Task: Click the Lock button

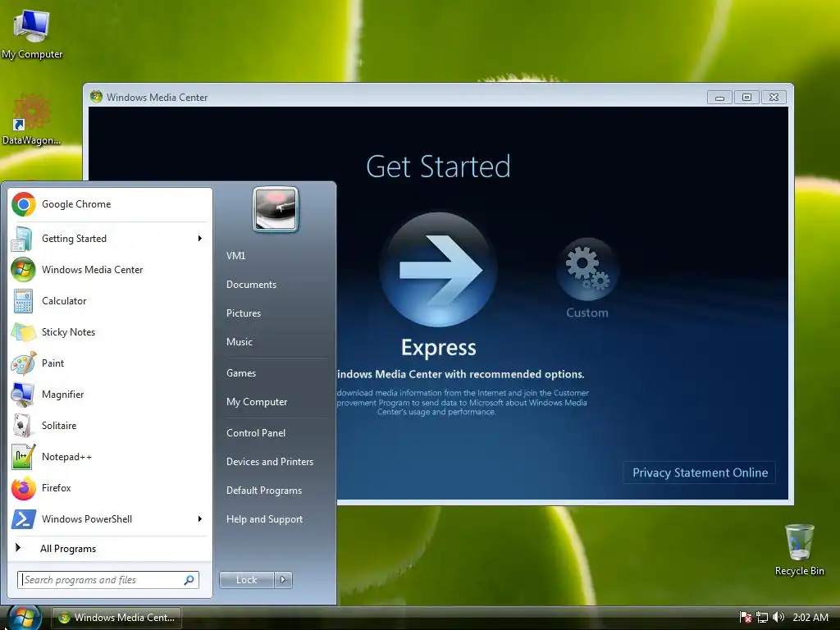Action: tap(246, 580)
